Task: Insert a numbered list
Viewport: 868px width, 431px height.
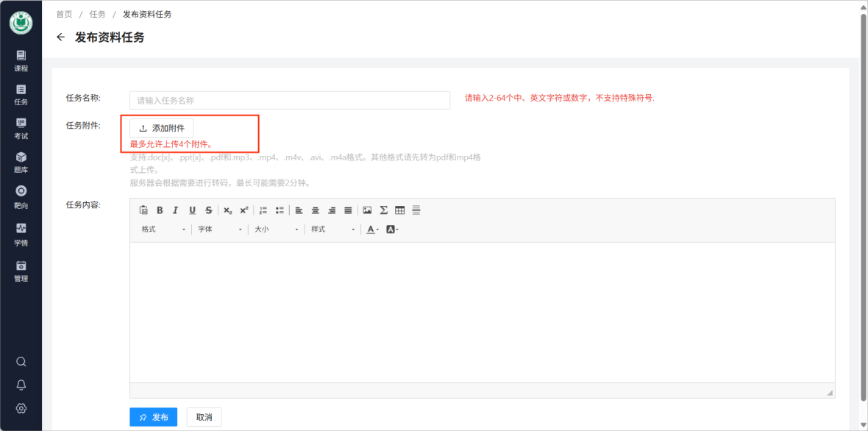Action: (x=263, y=210)
